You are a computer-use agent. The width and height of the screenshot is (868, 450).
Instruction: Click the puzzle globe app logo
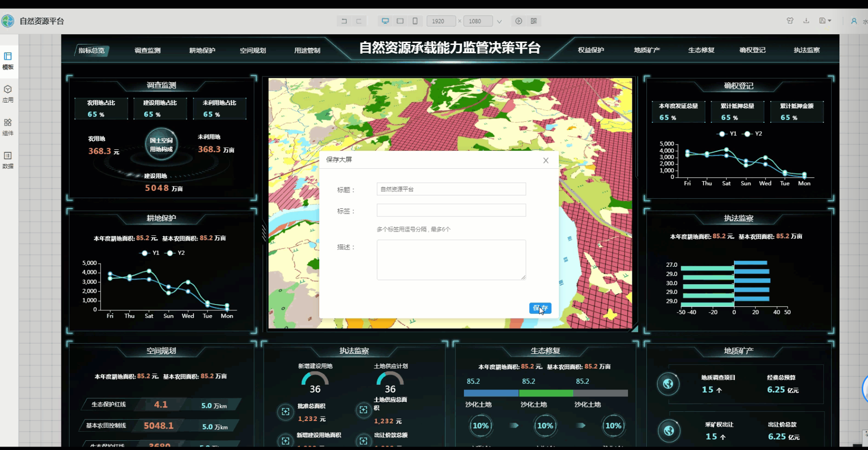[x=8, y=21]
